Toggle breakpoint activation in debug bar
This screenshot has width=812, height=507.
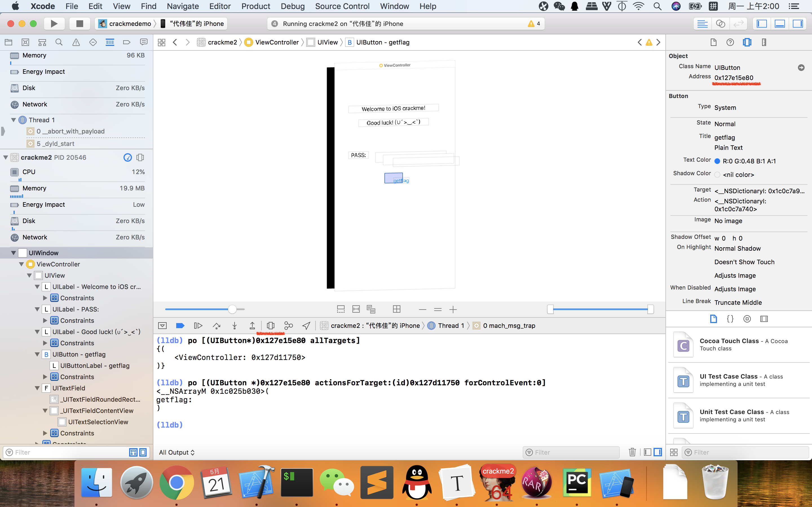pyautogui.click(x=180, y=325)
